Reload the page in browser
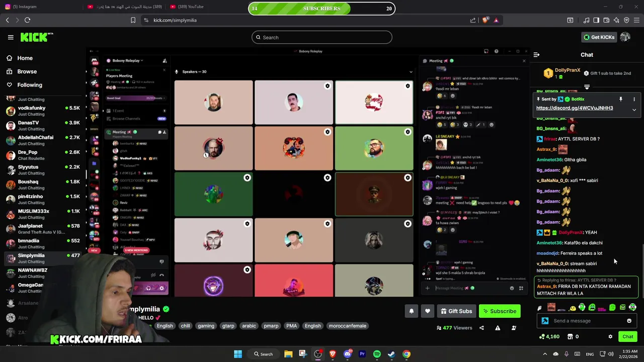 click(x=27, y=20)
